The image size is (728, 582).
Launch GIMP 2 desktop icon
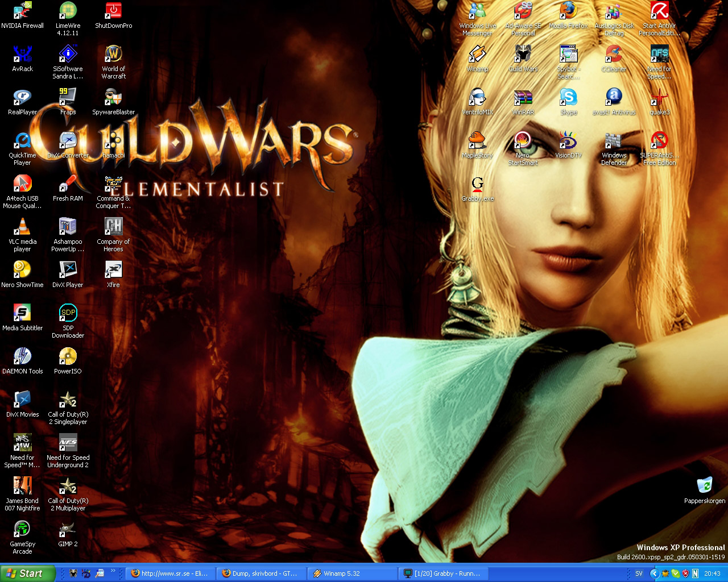click(x=68, y=534)
